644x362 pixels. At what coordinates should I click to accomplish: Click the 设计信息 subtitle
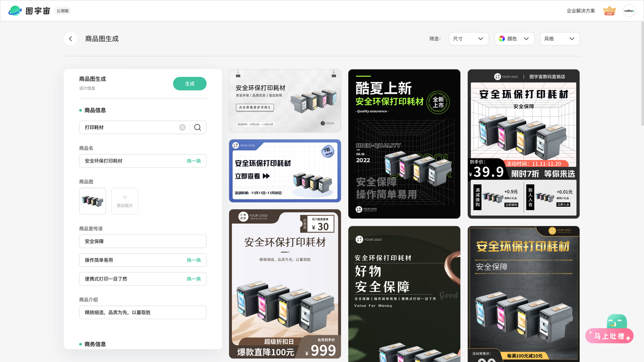pos(87,88)
